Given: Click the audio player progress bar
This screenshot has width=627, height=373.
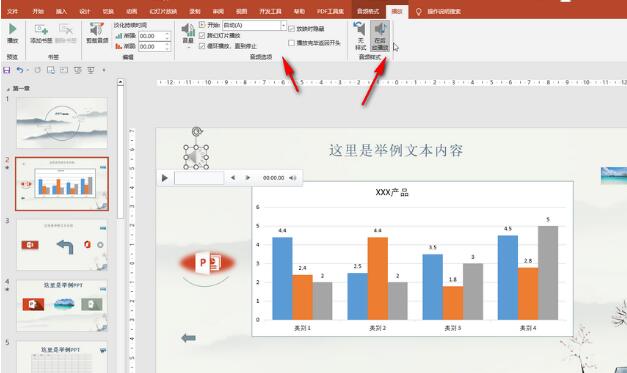Looking at the screenshot, I should 199,178.
